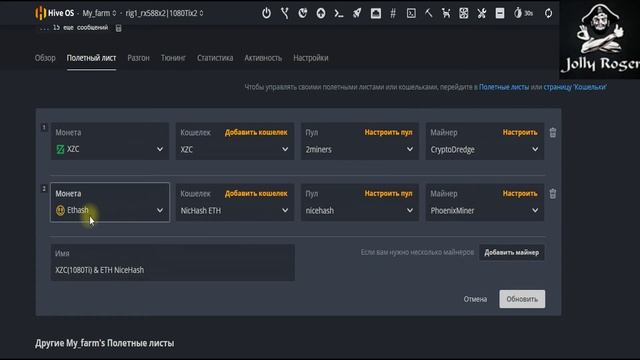Screen dimensions: 640x360
Task: Click the ROM/BIOS flashing icon
Action: tap(302, 13)
